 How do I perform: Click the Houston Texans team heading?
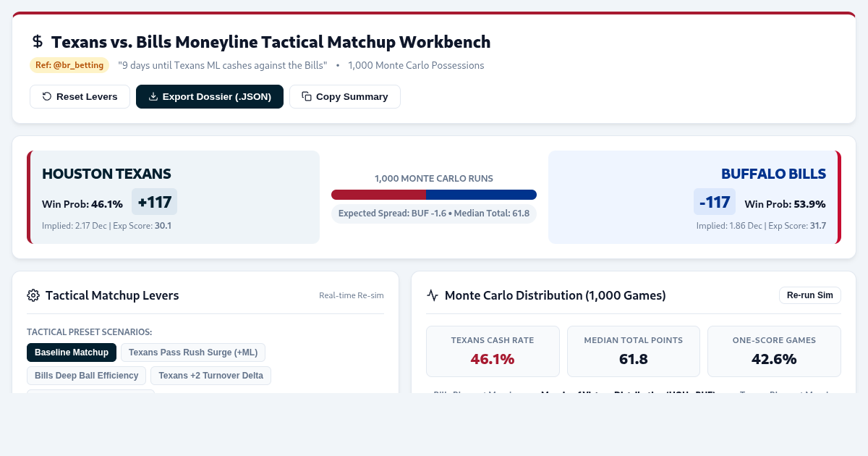pos(106,174)
